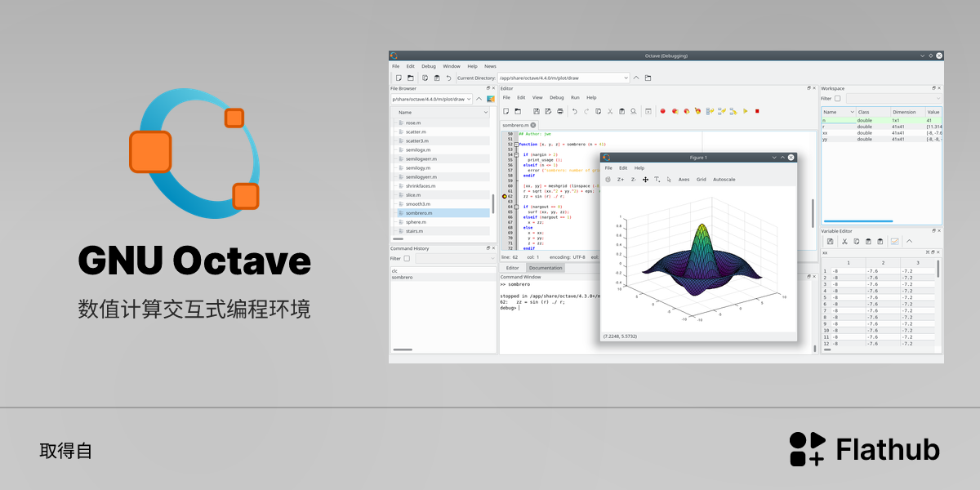Click the Flathub logo link
Image resolution: width=980 pixels, height=490 pixels.
(865, 449)
